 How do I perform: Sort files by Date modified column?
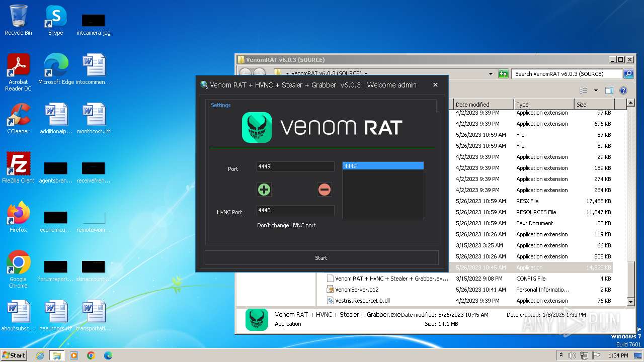coord(484,104)
